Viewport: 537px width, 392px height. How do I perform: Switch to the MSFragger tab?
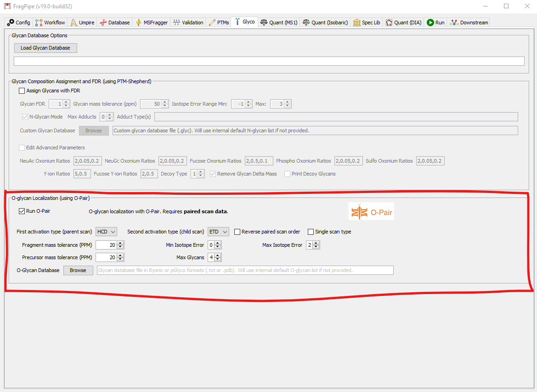(152, 22)
